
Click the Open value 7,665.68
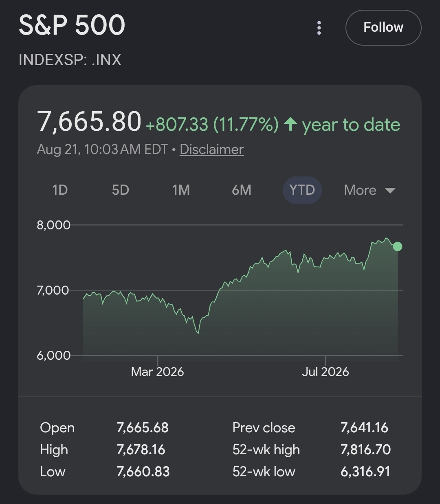tap(143, 427)
